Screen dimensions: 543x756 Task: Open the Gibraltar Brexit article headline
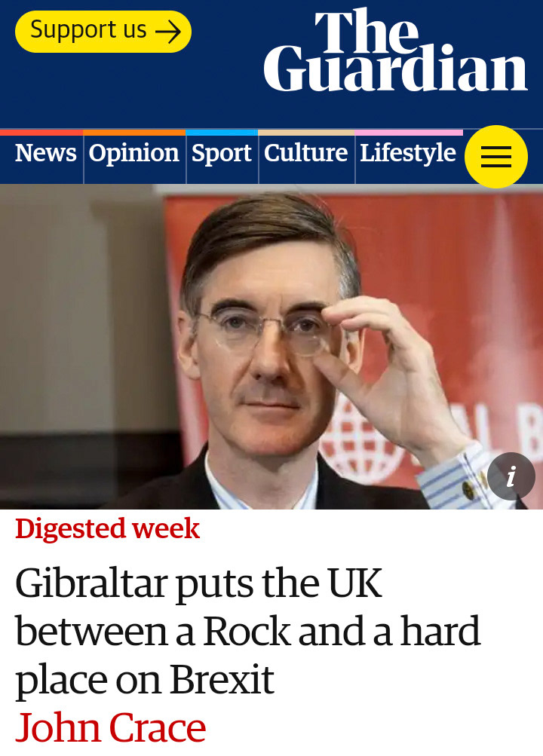(x=248, y=632)
